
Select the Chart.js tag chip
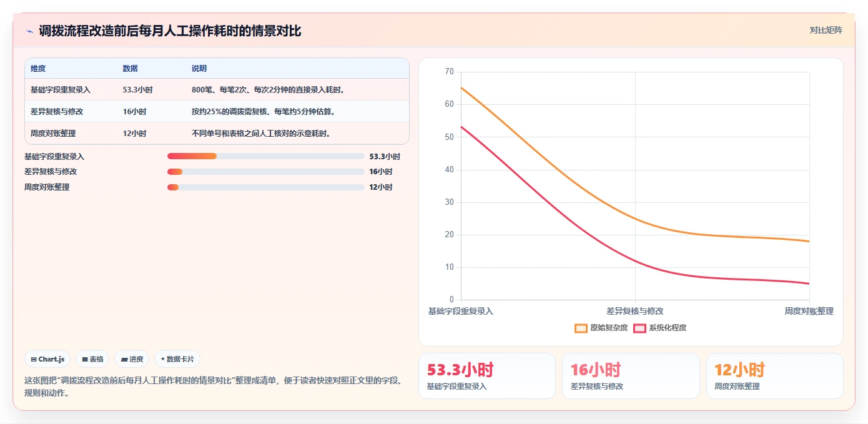point(48,359)
